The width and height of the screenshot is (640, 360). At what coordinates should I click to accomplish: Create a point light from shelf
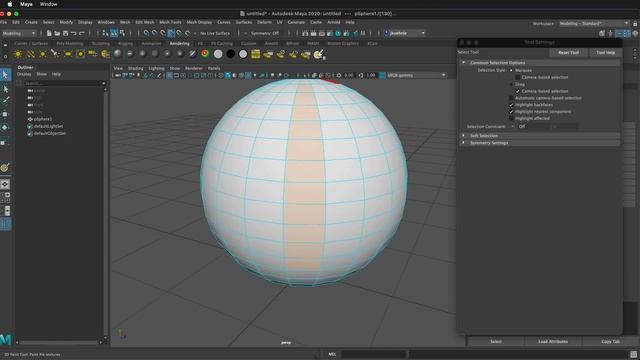[43, 54]
